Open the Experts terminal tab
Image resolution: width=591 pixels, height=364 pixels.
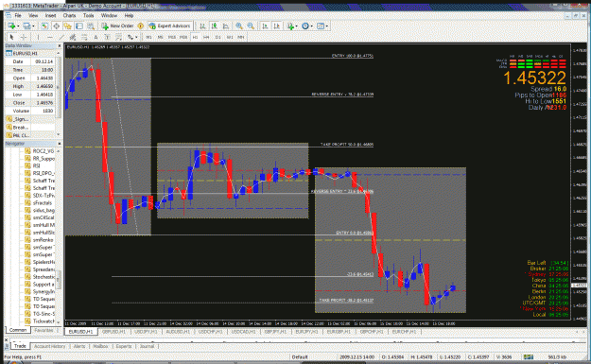tap(124, 346)
